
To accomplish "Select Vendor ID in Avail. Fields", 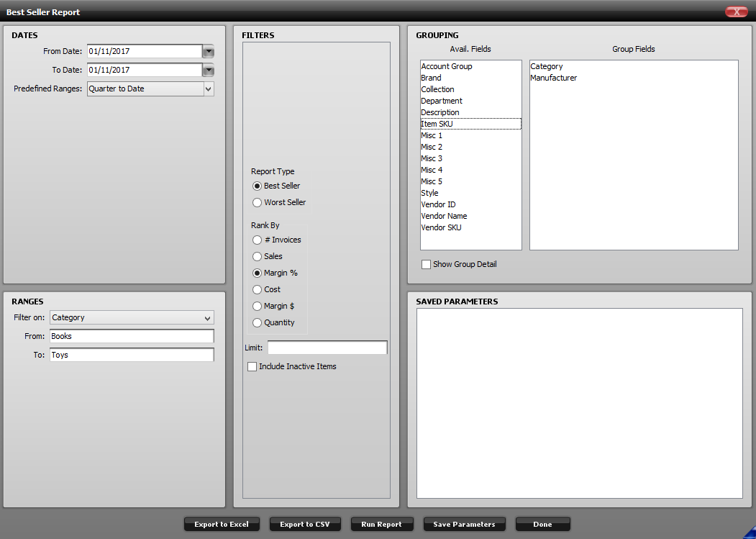I will 470,204.
